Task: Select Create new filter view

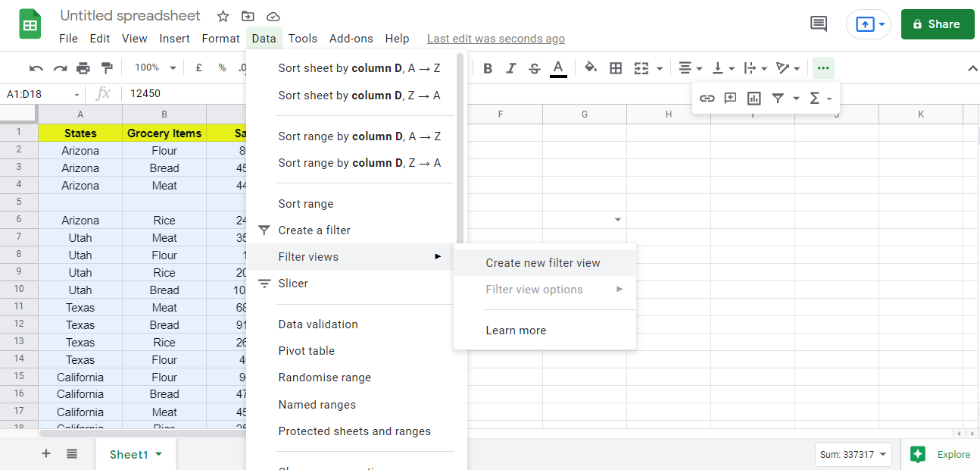Action: (543, 263)
